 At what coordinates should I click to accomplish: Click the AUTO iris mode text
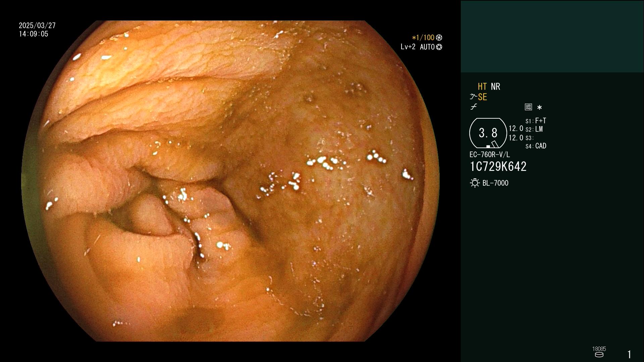coord(427,47)
